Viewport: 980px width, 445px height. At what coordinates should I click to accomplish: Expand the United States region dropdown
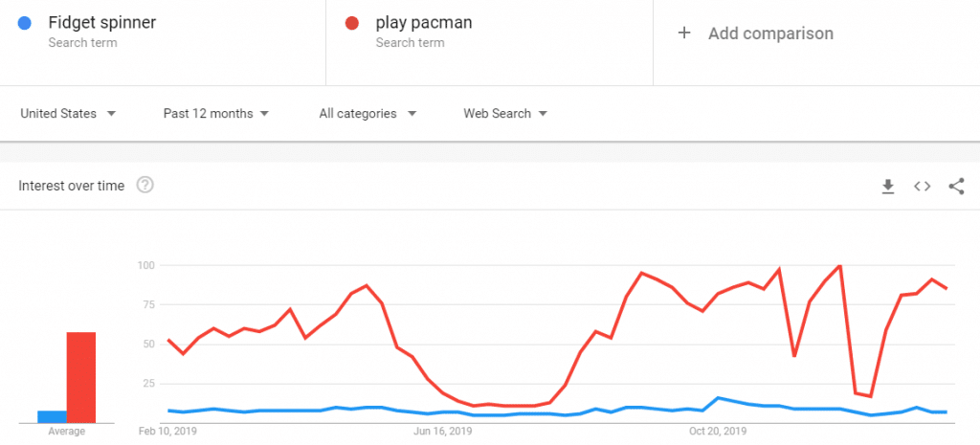68,114
